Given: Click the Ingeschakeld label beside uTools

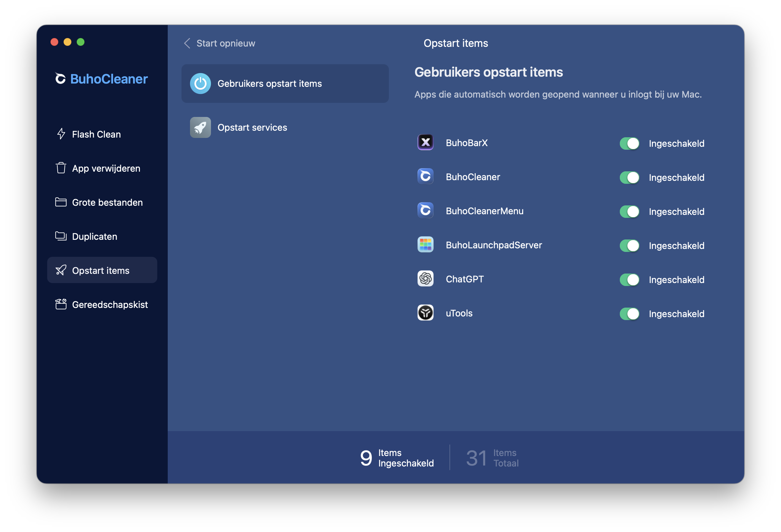Looking at the screenshot, I should 676,314.
